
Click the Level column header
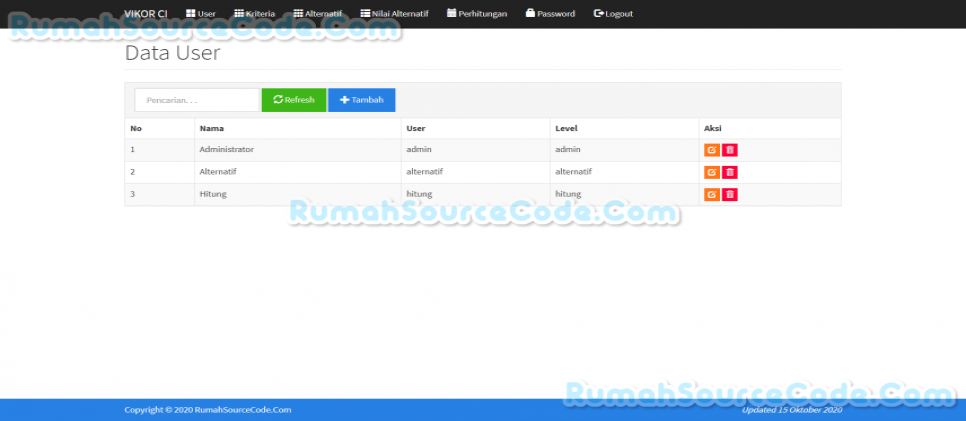click(566, 128)
